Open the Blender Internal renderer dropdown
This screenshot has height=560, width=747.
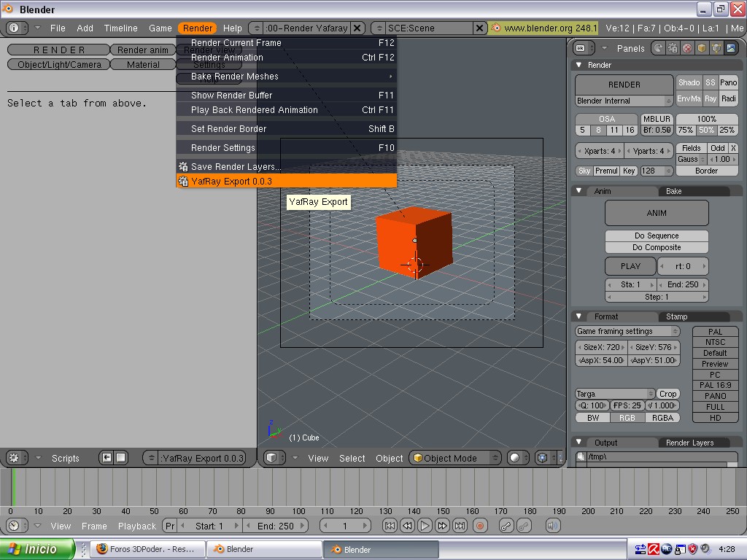tap(624, 101)
